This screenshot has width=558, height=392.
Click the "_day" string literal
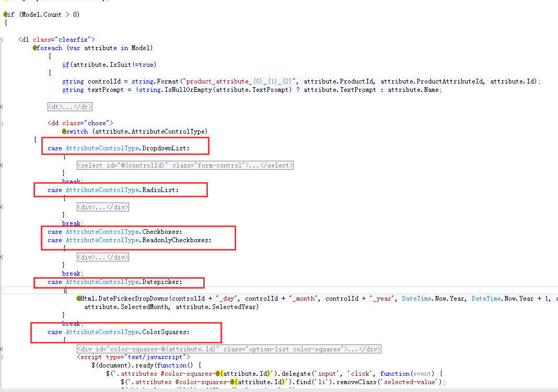tap(228, 299)
